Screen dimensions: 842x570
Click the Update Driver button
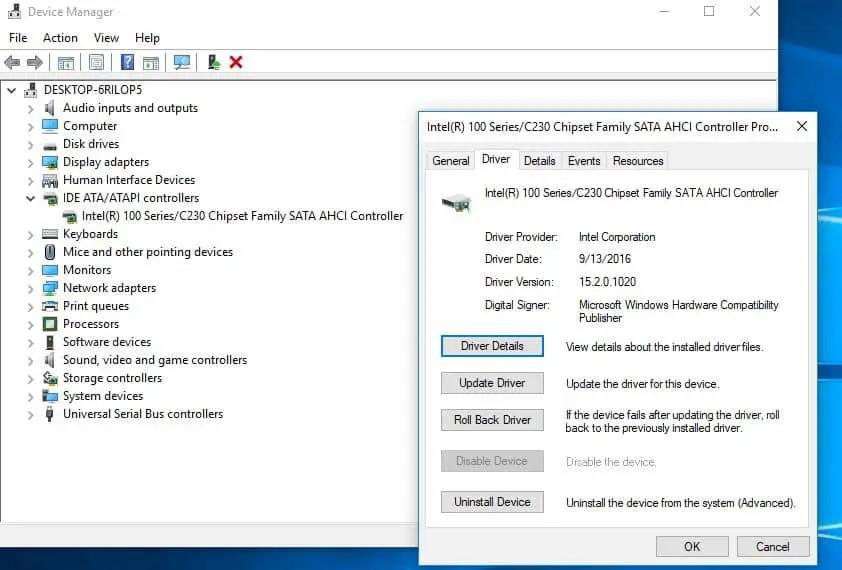[492, 383]
